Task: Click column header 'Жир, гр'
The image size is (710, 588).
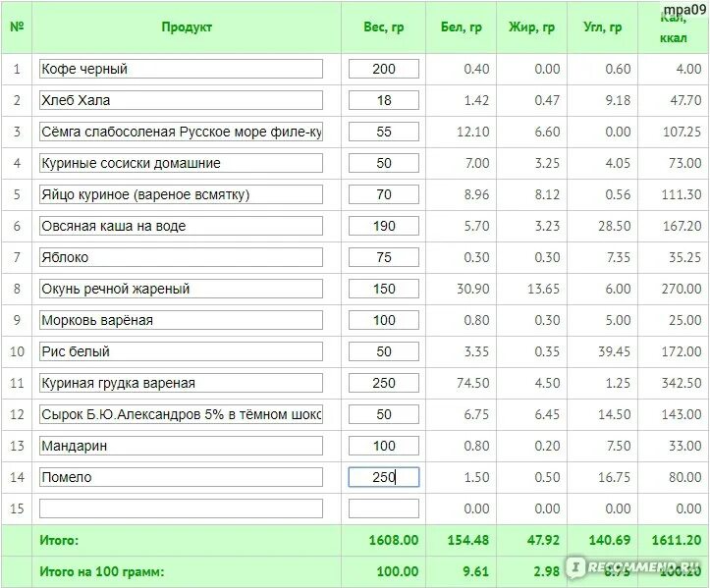Action: (x=531, y=27)
